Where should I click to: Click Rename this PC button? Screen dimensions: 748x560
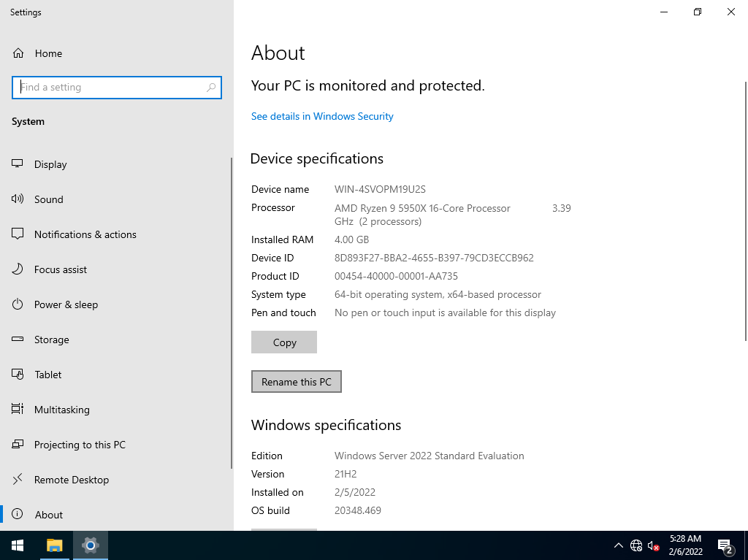pos(297,382)
